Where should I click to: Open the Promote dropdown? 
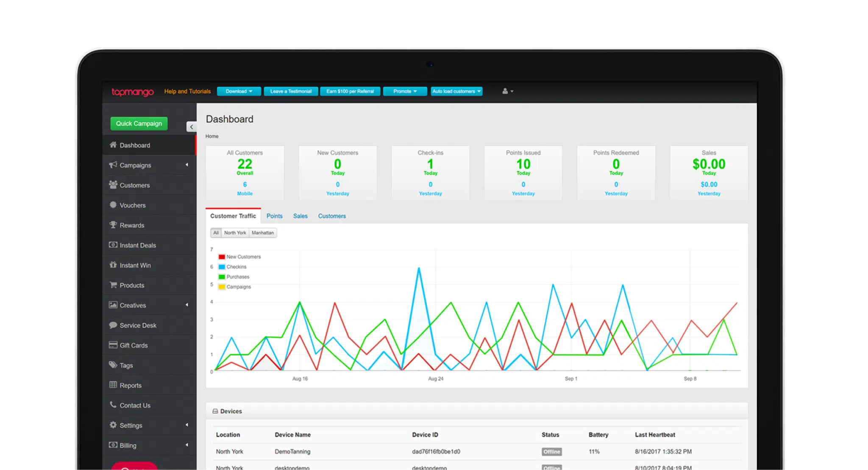point(405,91)
